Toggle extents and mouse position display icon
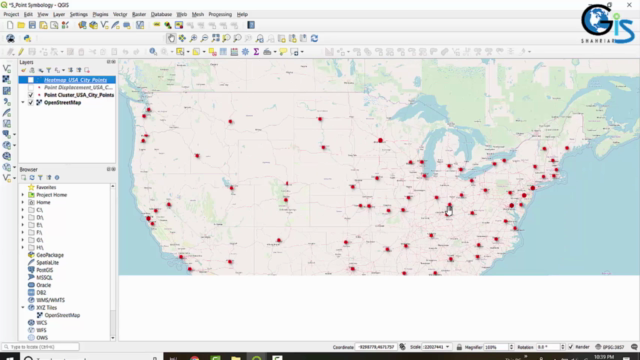Viewport: 640px width, 360px height. [x=402, y=347]
